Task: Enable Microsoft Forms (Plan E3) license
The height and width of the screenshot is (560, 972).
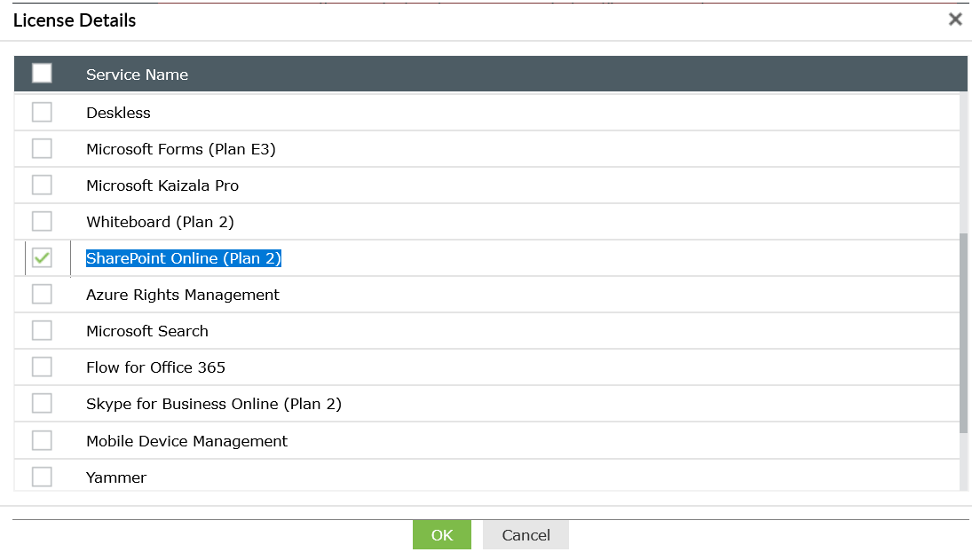Action: click(42, 148)
